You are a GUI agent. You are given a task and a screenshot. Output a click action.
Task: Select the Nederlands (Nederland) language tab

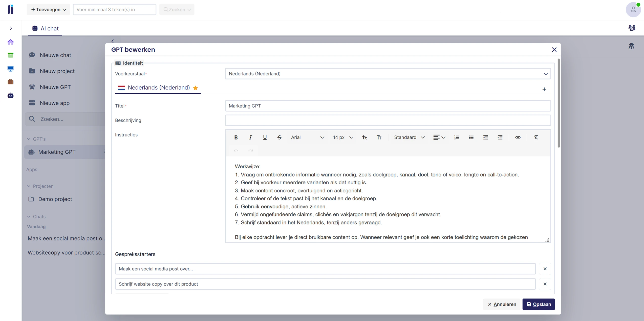[158, 88]
